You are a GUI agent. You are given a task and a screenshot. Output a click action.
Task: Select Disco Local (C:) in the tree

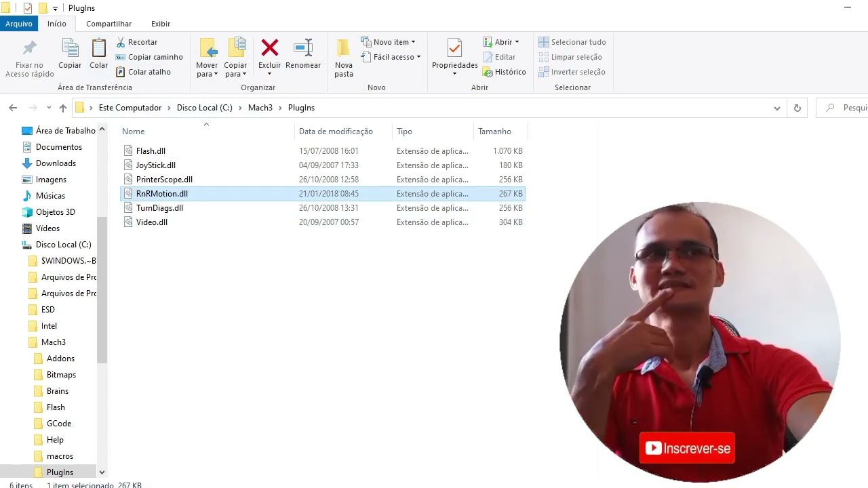pyautogui.click(x=56, y=245)
